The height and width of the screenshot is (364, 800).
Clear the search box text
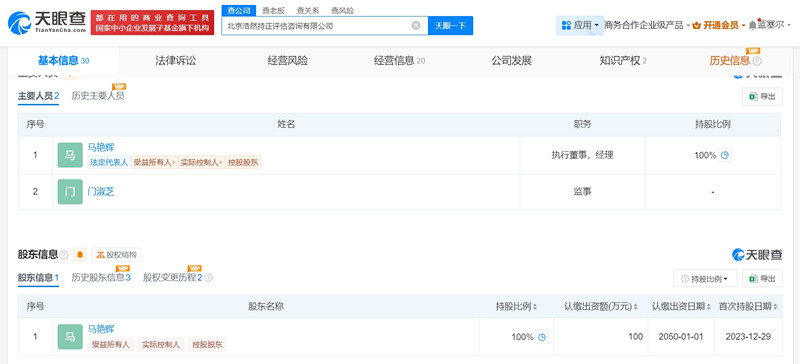click(416, 26)
